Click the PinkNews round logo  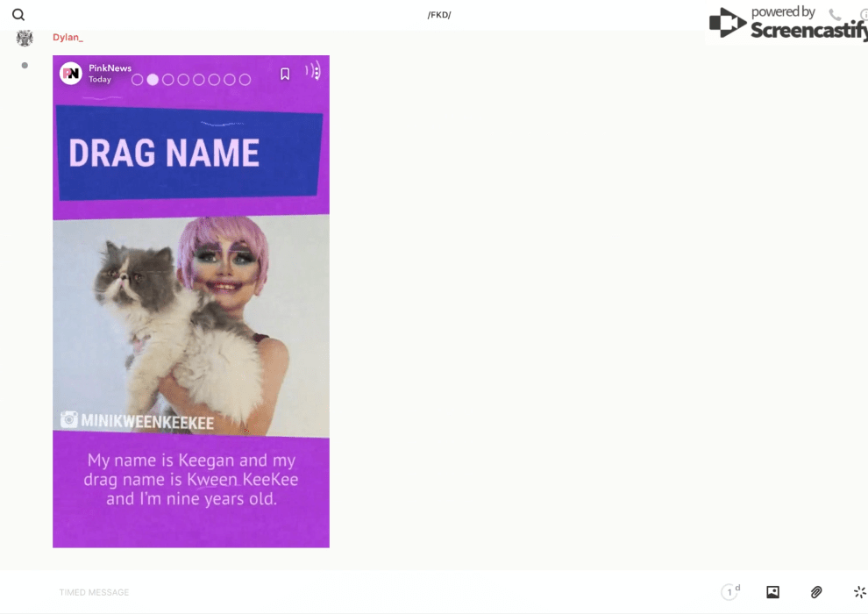(x=71, y=74)
